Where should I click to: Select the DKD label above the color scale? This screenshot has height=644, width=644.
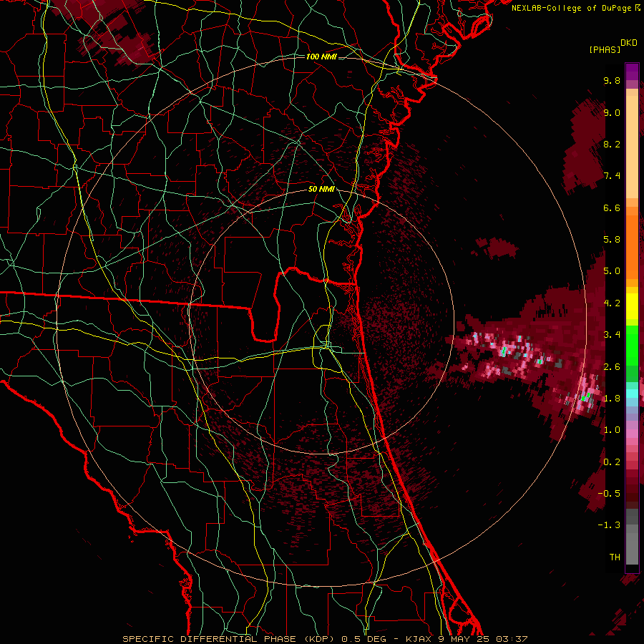(629, 43)
